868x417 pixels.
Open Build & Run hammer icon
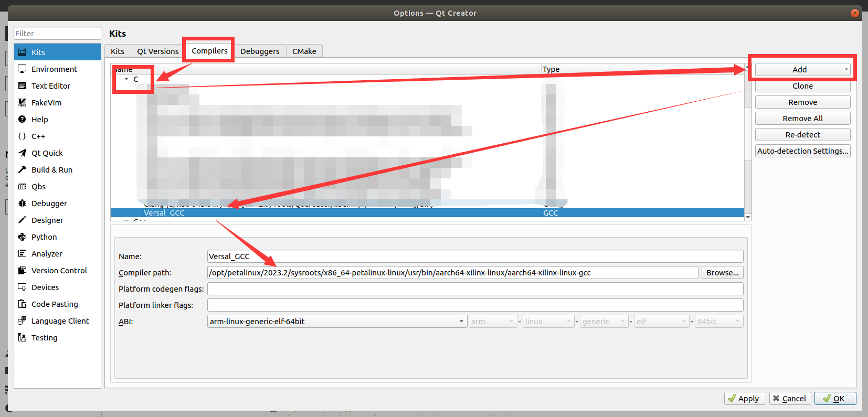pyautogui.click(x=22, y=169)
